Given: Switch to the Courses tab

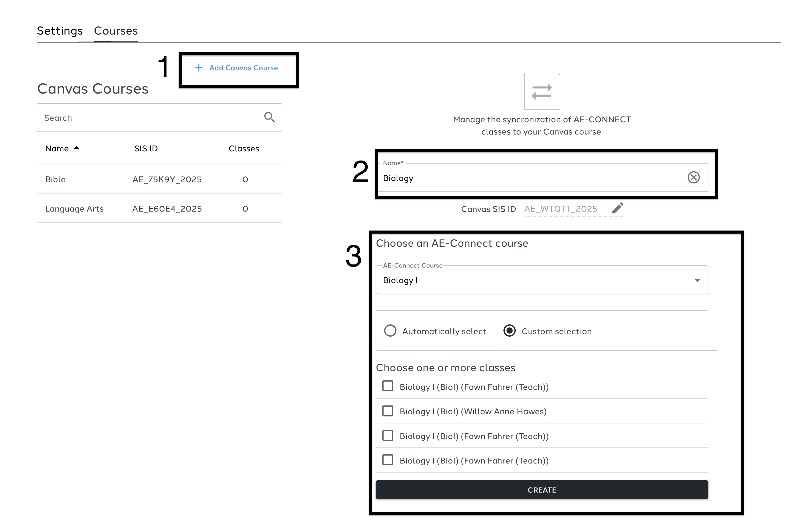Looking at the screenshot, I should tap(116, 31).
